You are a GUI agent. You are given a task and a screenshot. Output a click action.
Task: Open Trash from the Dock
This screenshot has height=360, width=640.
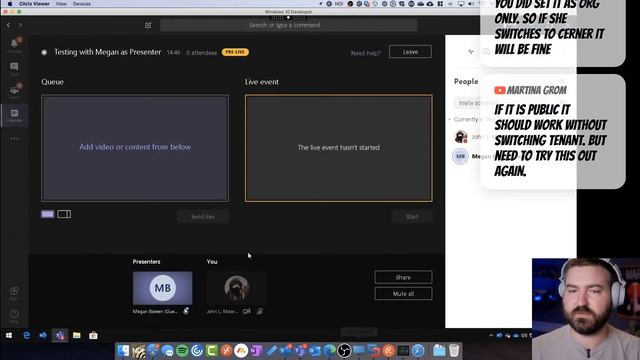click(454, 351)
